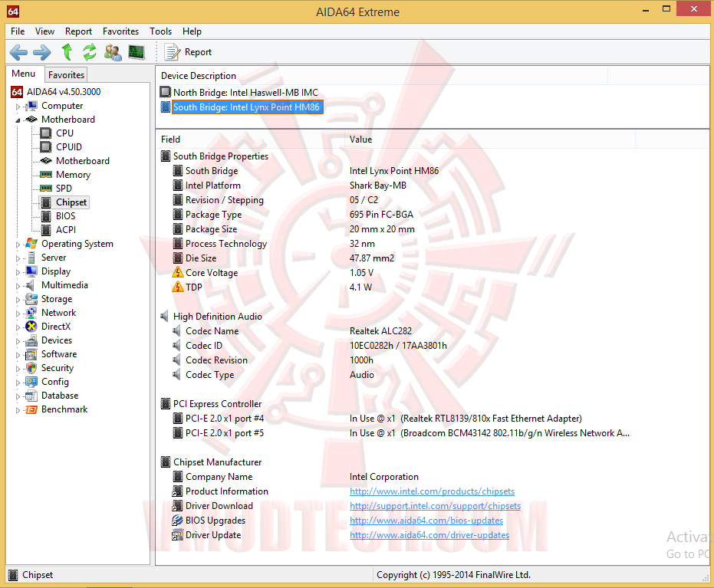
Task: Expand the DirectX tree node
Action: pos(18,327)
